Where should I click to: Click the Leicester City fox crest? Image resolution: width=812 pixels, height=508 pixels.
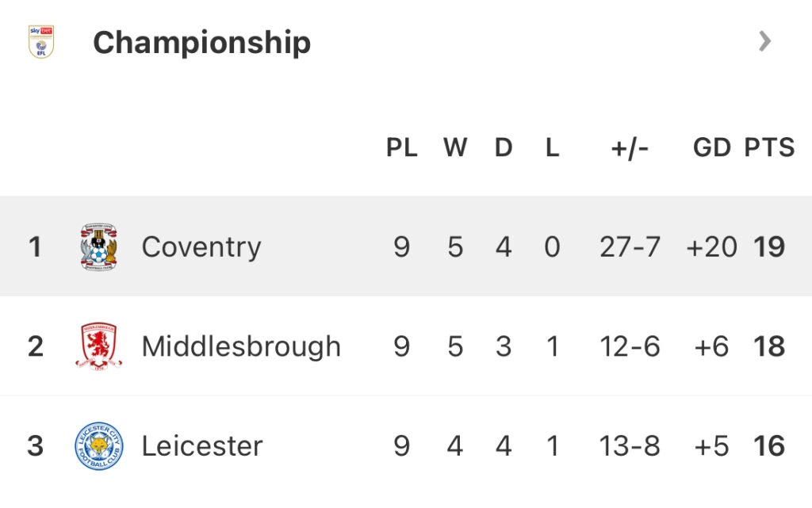coord(99,445)
